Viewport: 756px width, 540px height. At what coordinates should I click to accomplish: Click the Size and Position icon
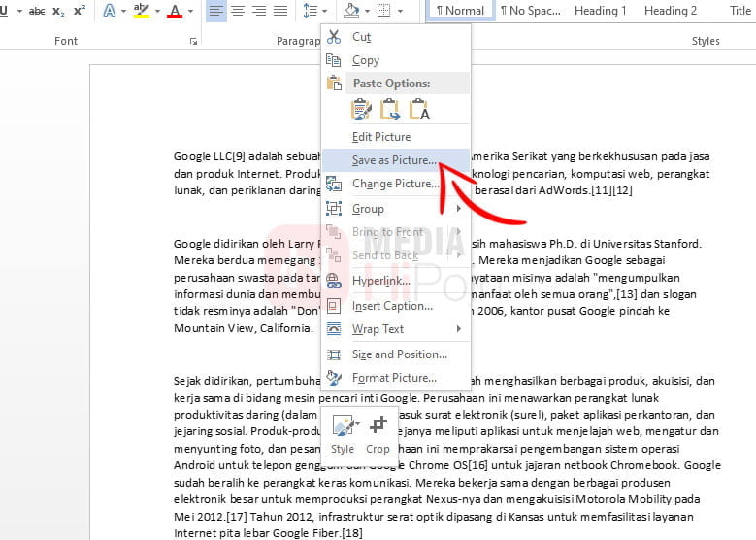click(x=334, y=355)
